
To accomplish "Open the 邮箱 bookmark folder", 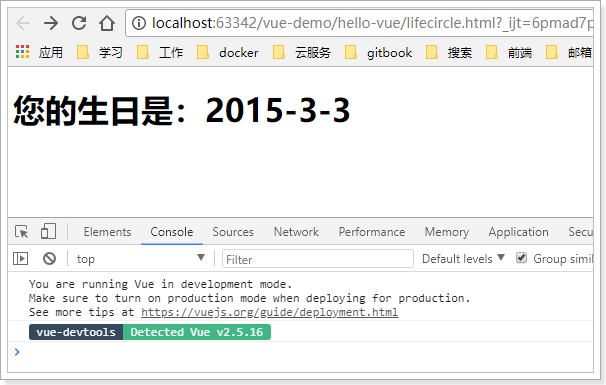I will [569, 52].
